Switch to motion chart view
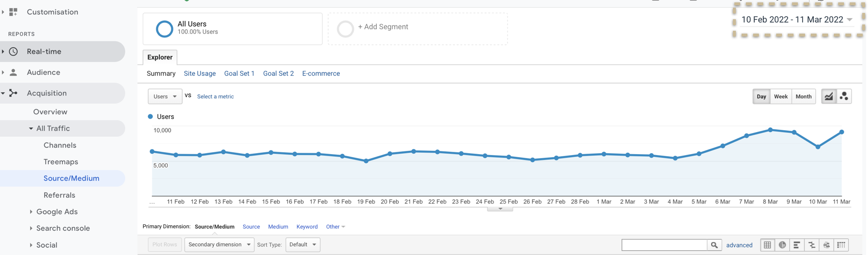 pyautogui.click(x=844, y=97)
